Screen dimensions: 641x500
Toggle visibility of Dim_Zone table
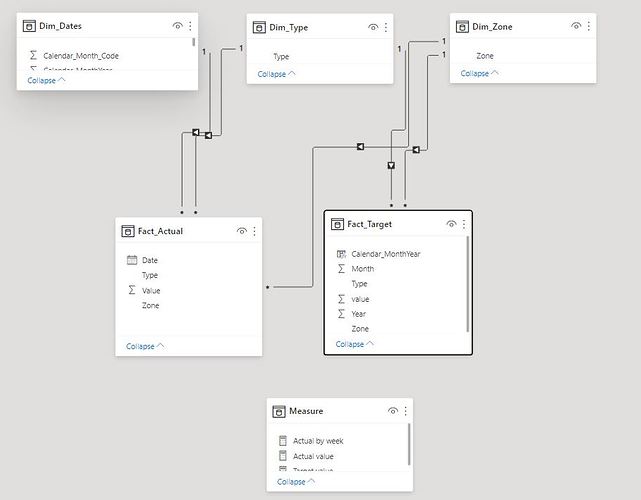[x=576, y=26]
